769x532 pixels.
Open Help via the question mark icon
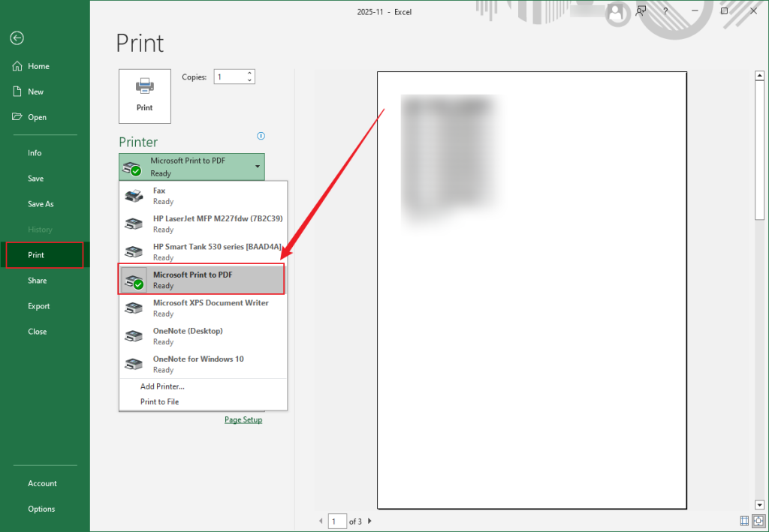coord(666,11)
